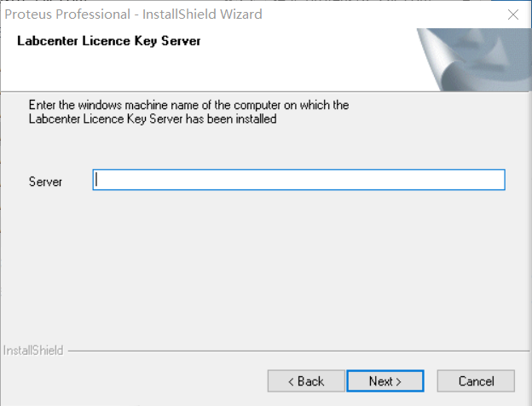Click the "Enter the windows machine name" instruction line
The image size is (532, 406).
188,105
